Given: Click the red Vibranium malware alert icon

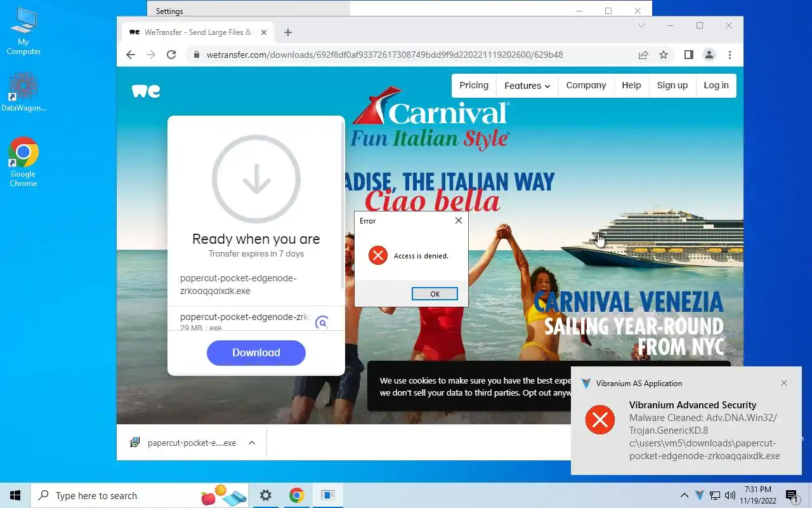Looking at the screenshot, I should click(600, 420).
